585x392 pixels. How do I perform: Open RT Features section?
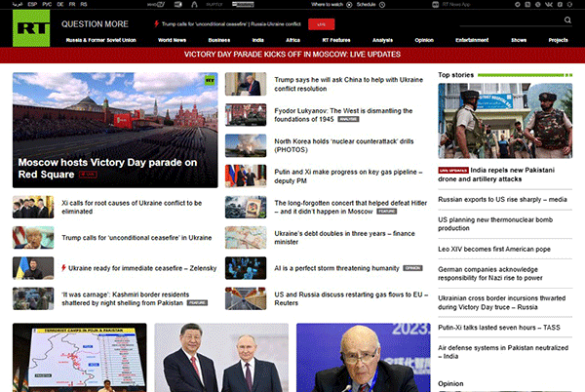coord(336,40)
